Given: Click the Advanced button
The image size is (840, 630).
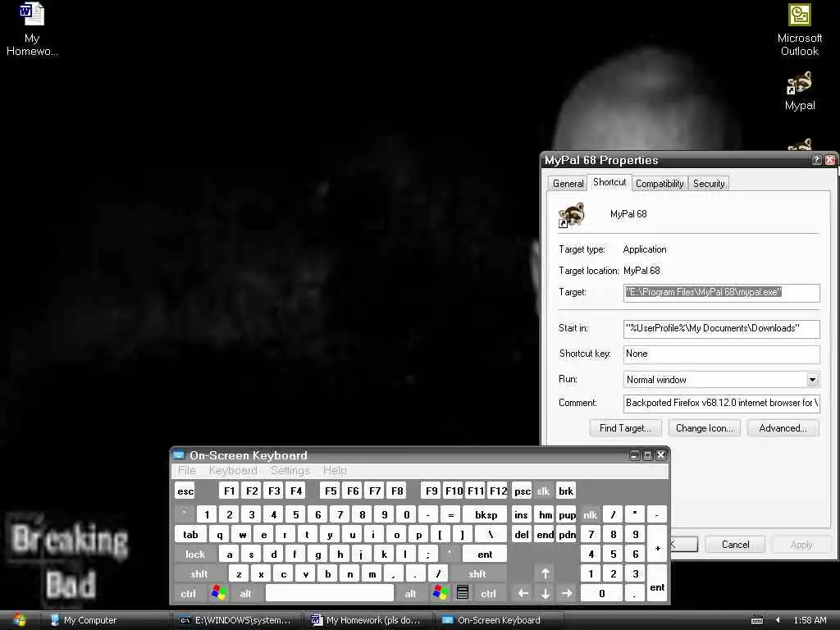Looking at the screenshot, I should 783,428.
